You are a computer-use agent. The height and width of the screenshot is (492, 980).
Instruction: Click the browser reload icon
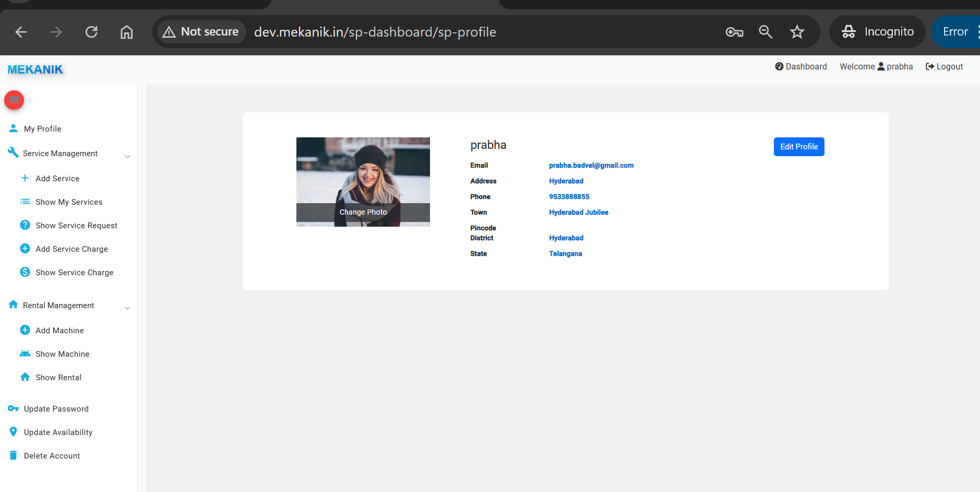[x=91, y=32]
